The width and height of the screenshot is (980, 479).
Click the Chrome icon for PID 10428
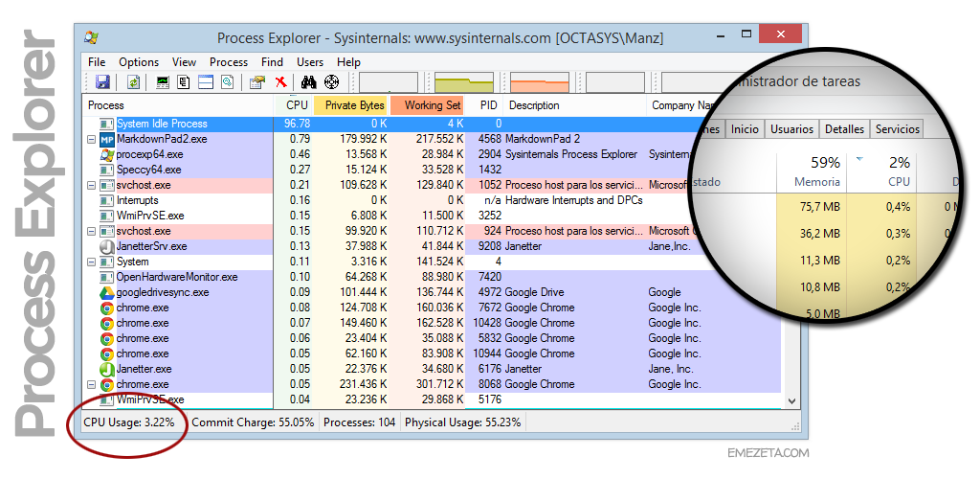coord(107,323)
